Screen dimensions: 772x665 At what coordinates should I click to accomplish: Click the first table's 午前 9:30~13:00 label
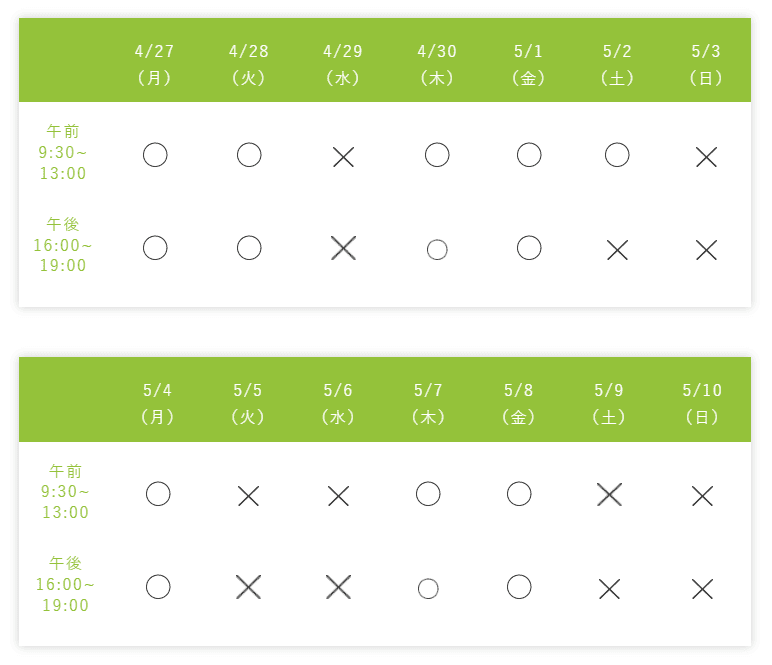tap(64, 152)
